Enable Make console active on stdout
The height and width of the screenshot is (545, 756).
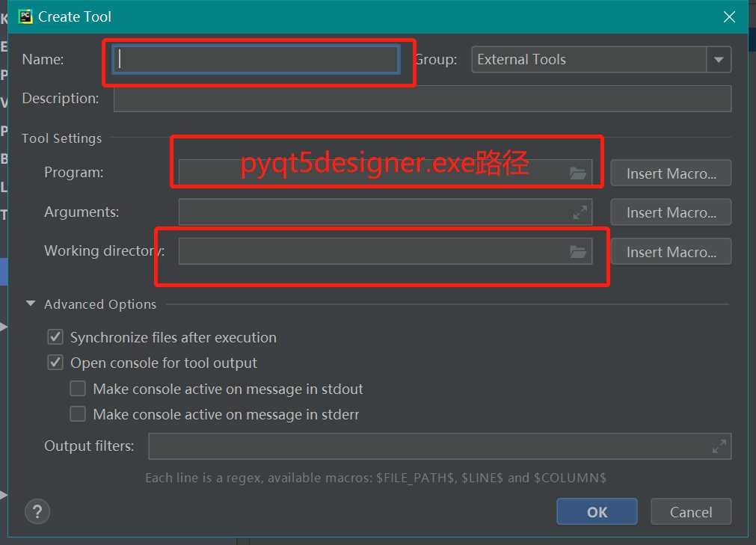78,389
